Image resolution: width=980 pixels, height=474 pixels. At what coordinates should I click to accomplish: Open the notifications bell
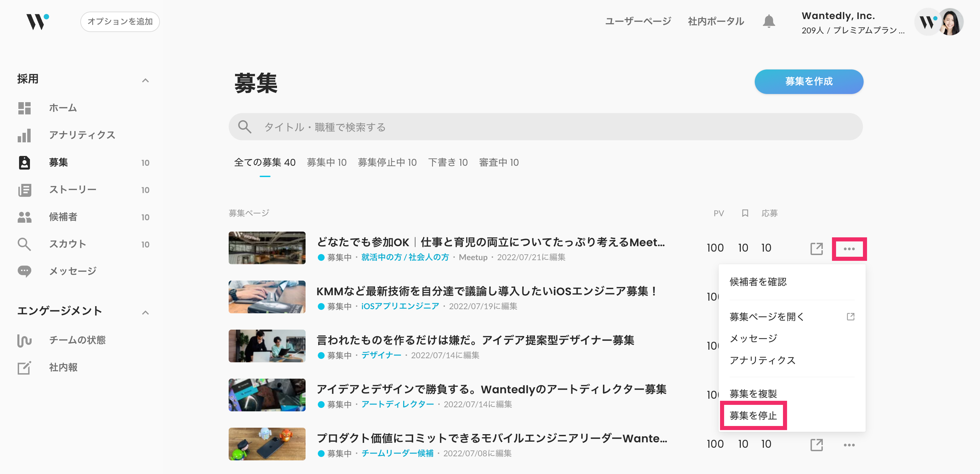[769, 21]
